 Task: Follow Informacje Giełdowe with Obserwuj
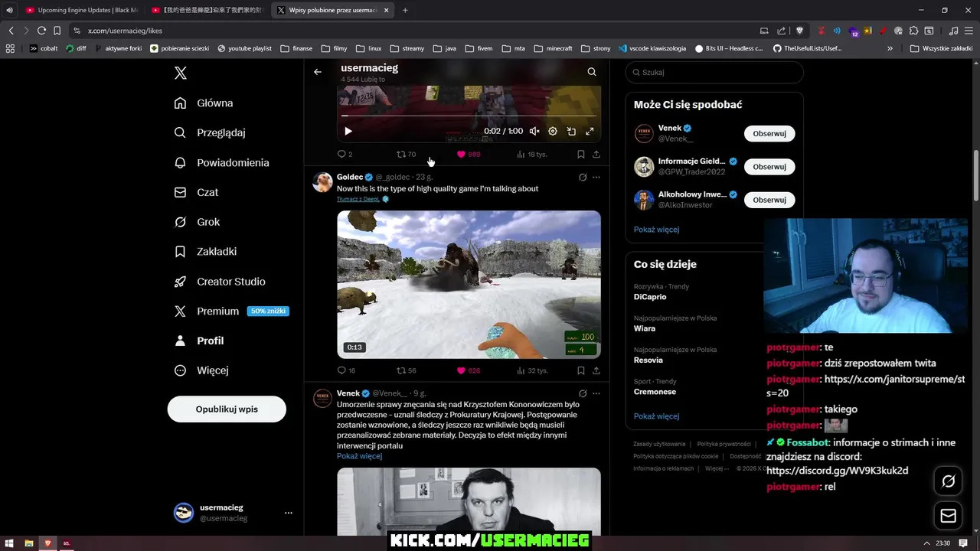point(769,167)
